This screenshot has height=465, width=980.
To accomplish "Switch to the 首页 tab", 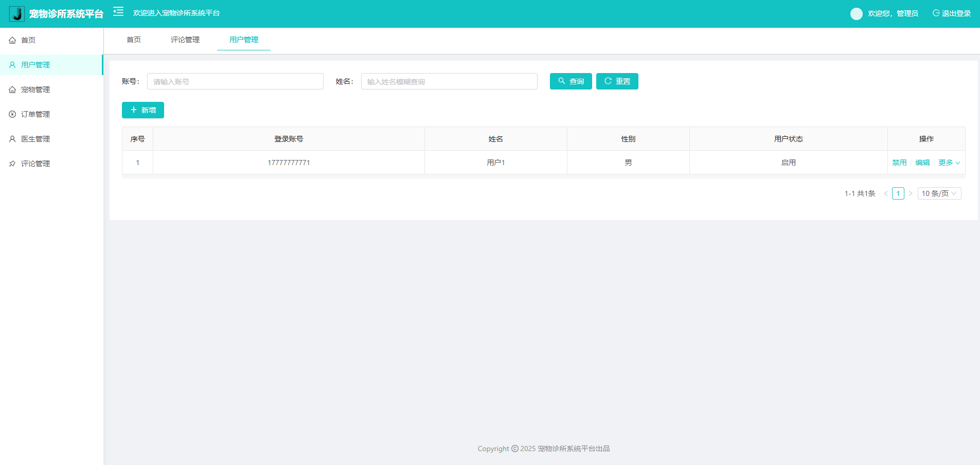I will (x=134, y=40).
